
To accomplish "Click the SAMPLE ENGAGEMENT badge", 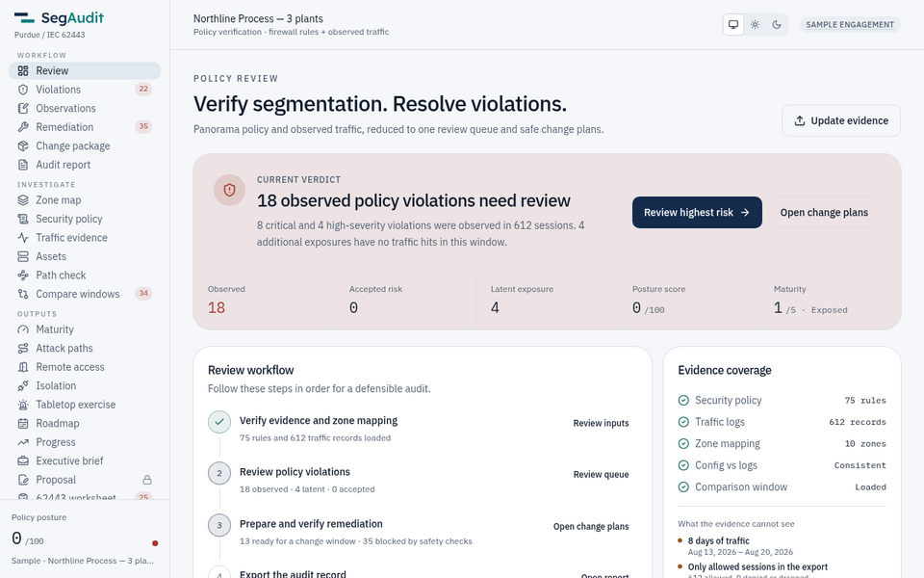I will point(850,25).
